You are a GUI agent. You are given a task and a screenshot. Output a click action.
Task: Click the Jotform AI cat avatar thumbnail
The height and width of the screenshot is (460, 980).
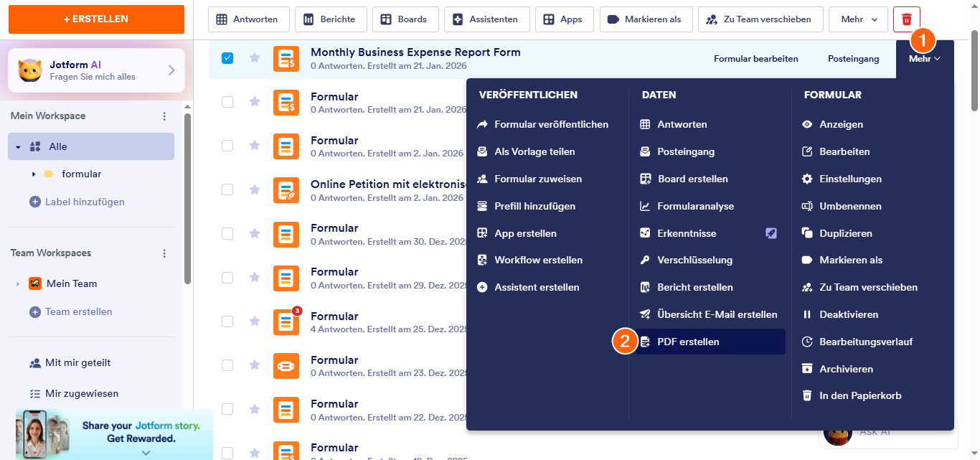tap(29, 70)
